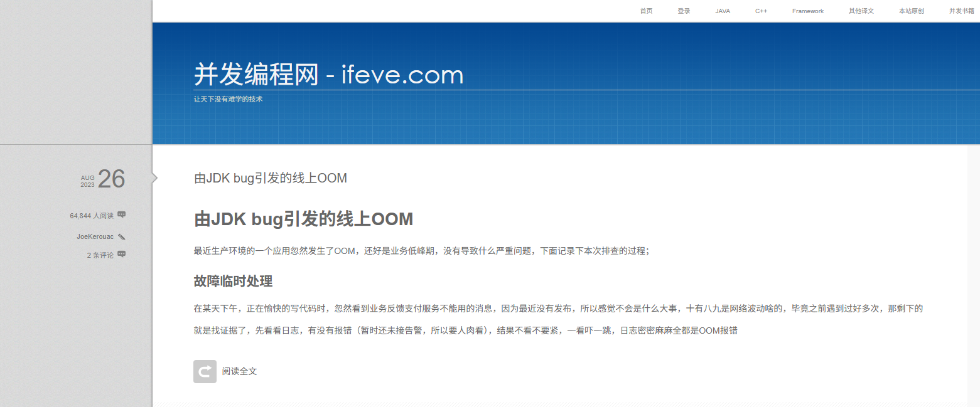This screenshot has height=407, width=980.
Task: Click the bold heading 由JDK bug引发的线上OOM
Action: pyautogui.click(x=304, y=219)
